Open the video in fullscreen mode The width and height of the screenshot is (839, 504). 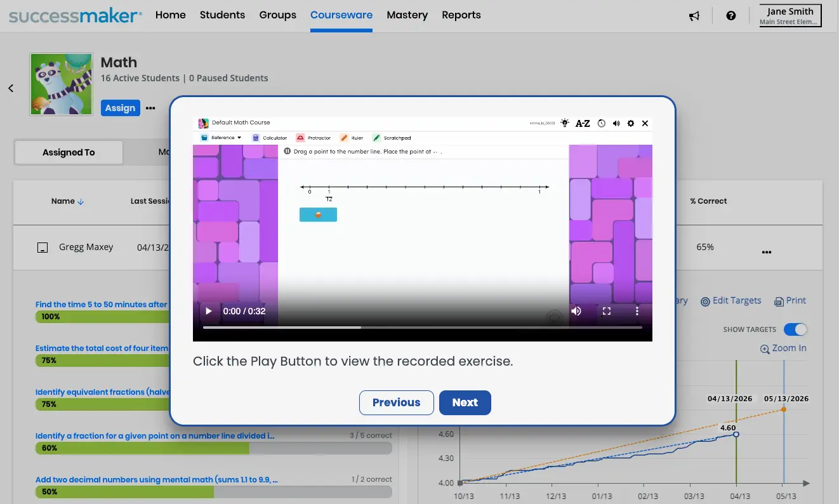pos(607,311)
